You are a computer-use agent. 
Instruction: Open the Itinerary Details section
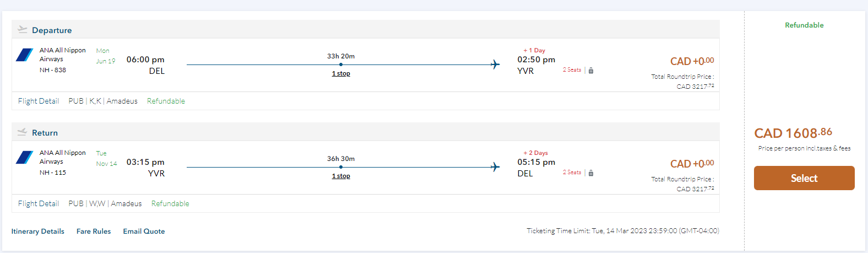(x=38, y=232)
